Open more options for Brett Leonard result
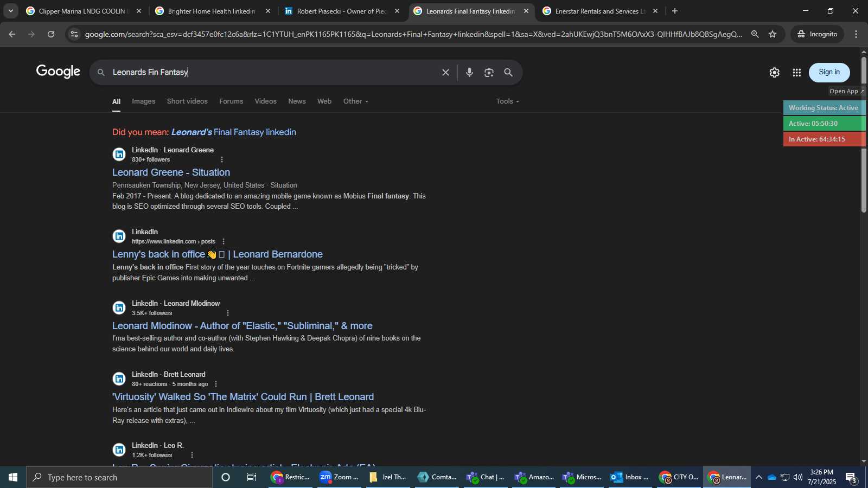The width and height of the screenshot is (868, 488). pyautogui.click(x=216, y=384)
